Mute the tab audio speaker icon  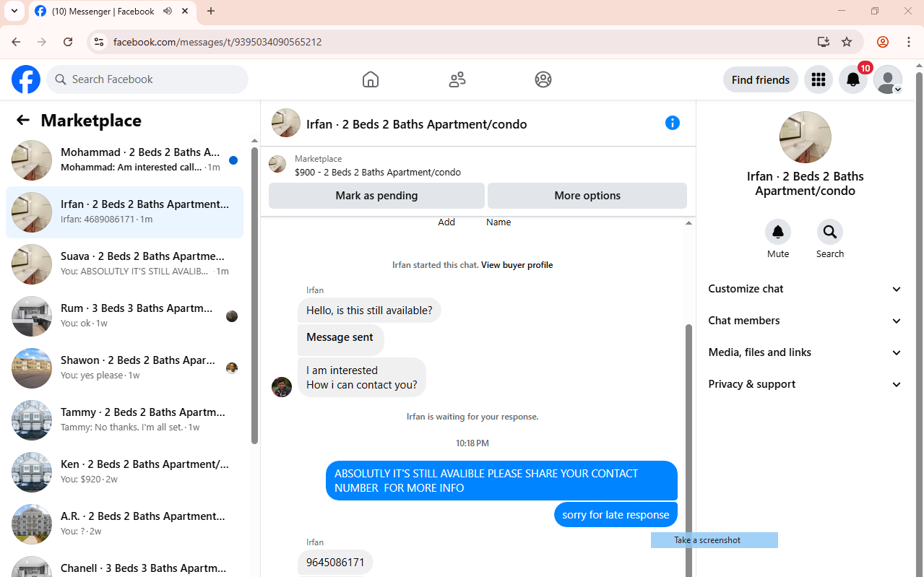pos(168,11)
